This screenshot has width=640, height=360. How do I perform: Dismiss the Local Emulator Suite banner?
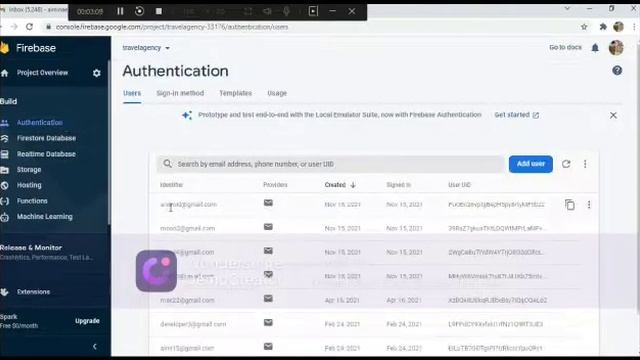click(613, 116)
